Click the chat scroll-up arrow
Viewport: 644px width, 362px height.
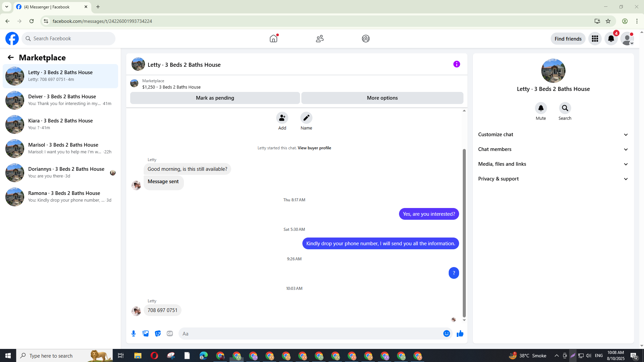[x=464, y=110]
